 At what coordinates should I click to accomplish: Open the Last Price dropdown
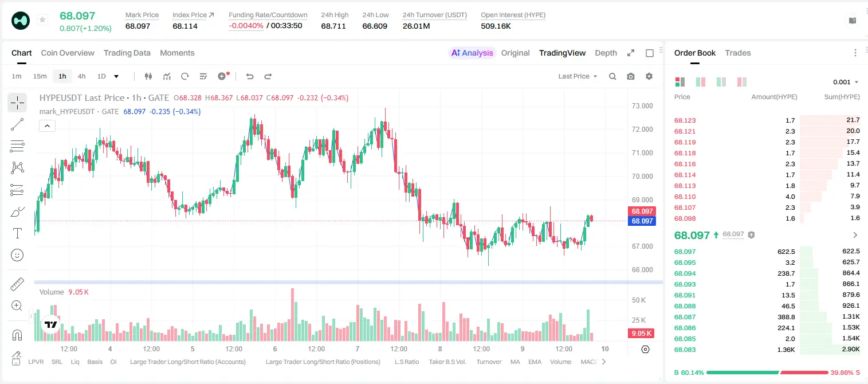[x=578, y=76]
